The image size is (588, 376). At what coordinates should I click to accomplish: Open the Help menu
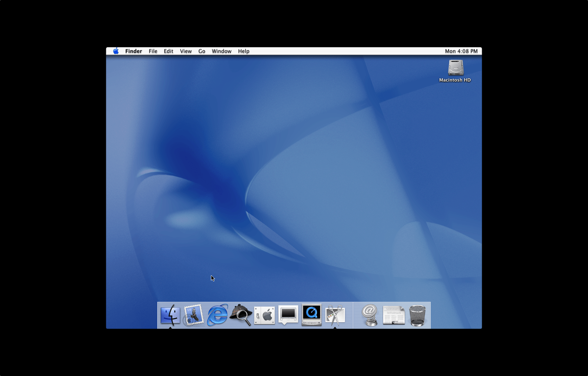point(244,51)
